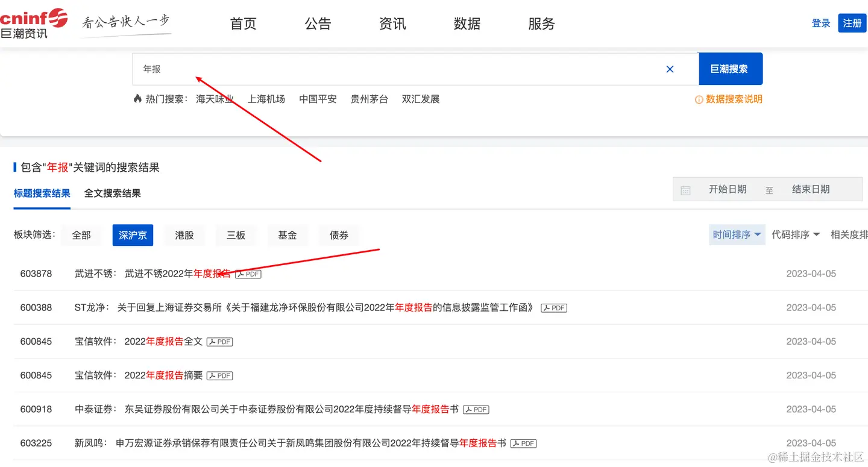The height and width of the screenshot is (467, 868).
Task: Select hot search 上海机场
Action: (x=266, y=99)
